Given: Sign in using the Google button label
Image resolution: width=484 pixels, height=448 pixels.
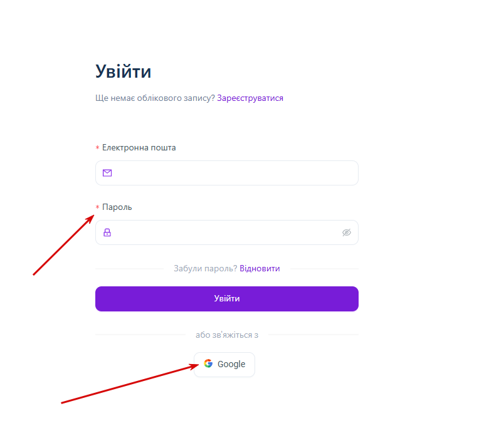Looking at the screenshot, I should click(x=231, y=365).
